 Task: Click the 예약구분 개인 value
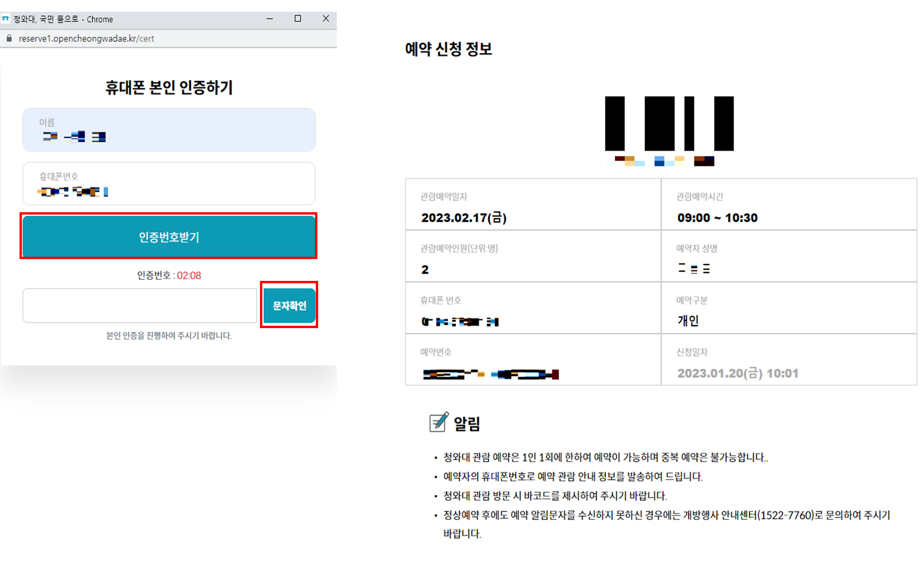(688, 321)
